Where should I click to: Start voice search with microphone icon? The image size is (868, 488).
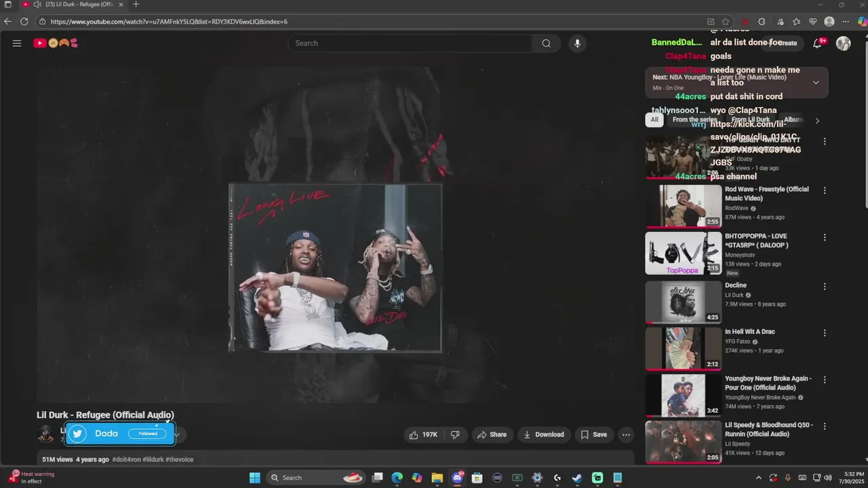point(577,43)
